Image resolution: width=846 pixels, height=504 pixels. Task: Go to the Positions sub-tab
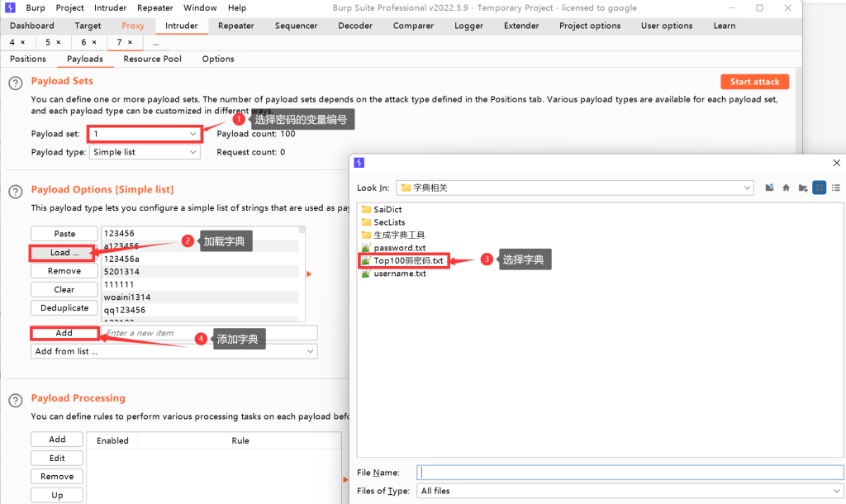click(28, 59)
